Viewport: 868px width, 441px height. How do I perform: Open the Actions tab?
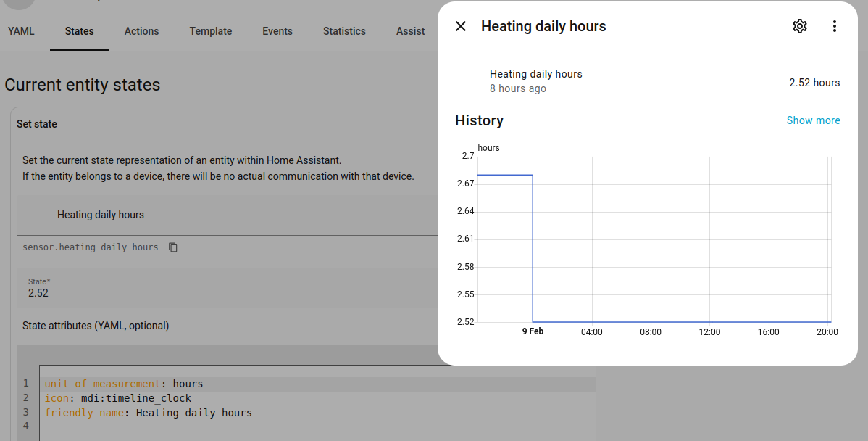coord(141,31)
